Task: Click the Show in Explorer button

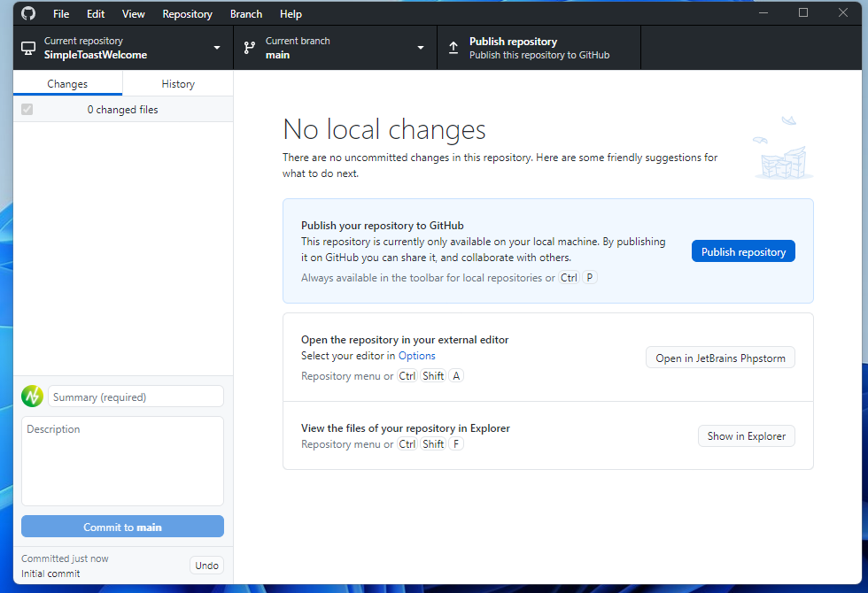Action: coord(746,435)
